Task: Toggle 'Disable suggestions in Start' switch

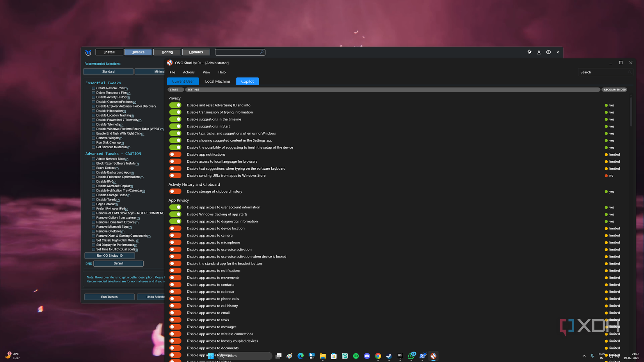Action: [x=175, y=126]
